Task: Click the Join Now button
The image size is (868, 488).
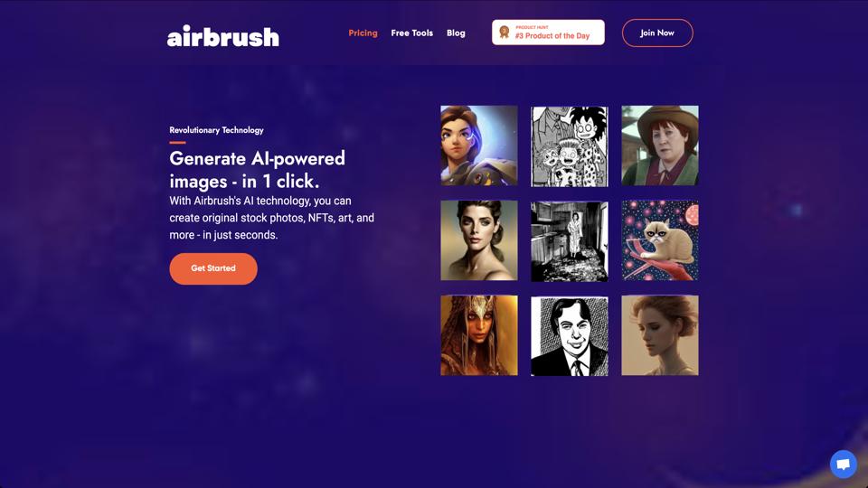Action: click(x=657, y=33)
